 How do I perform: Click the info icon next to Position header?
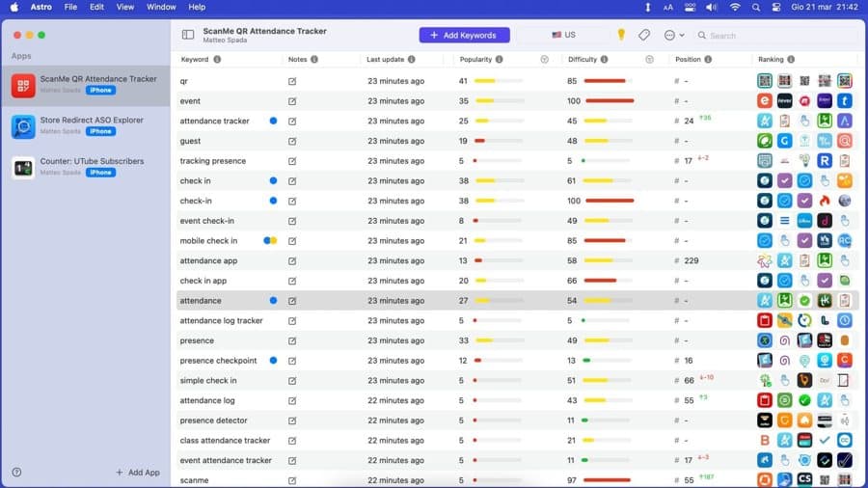point(708,59)
